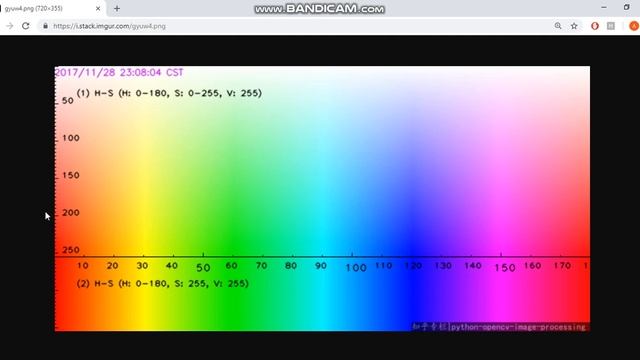Click the hue axis value 30
640x360 pixels.
click(x=142, y=266)
